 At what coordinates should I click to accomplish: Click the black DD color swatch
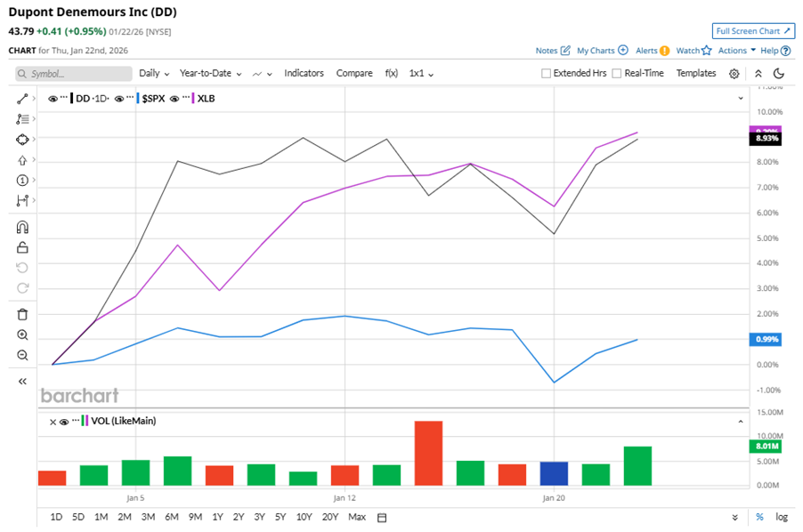pos(72,98)
